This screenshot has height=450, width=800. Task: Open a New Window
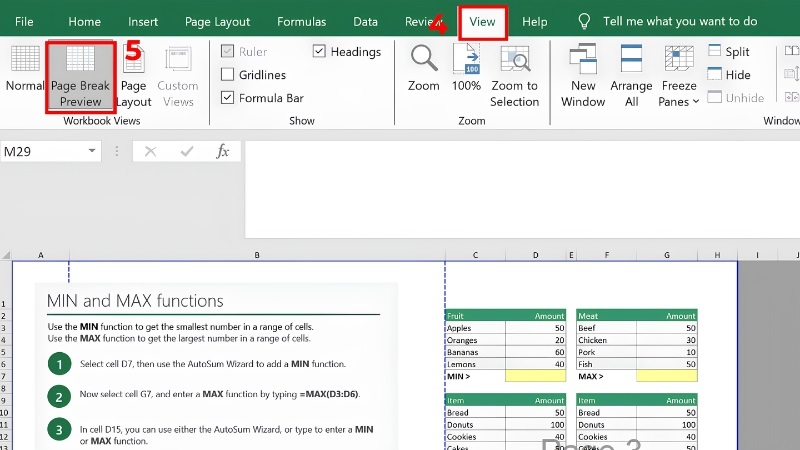(x=583, y=77)
